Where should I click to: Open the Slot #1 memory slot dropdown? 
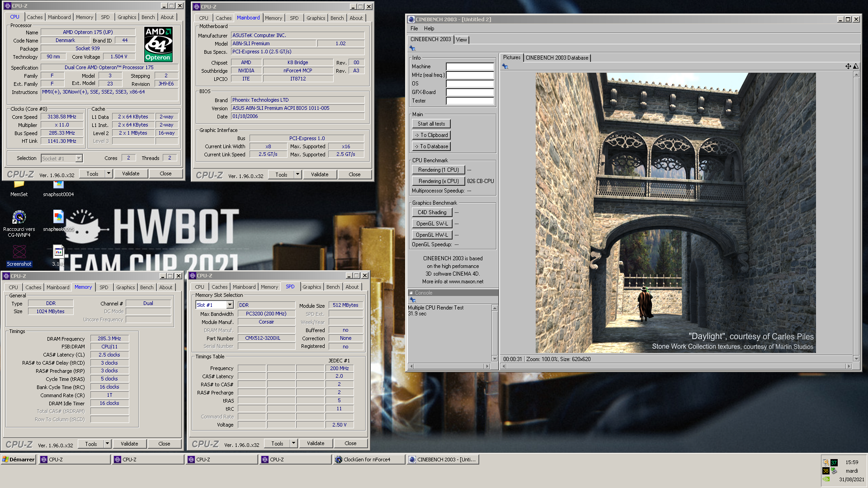[x=230, y=305]
